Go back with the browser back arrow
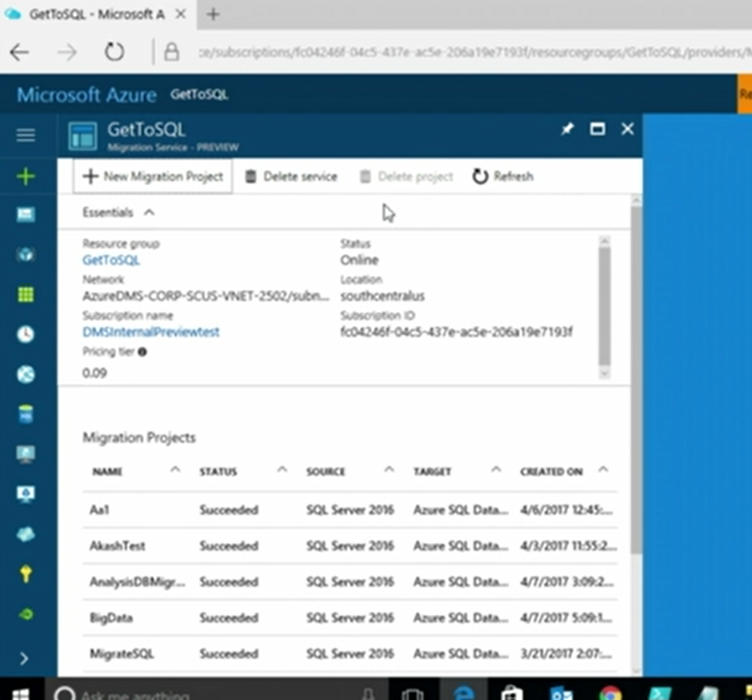The width and height of the screenshot is (752, 700). (20, 52)
